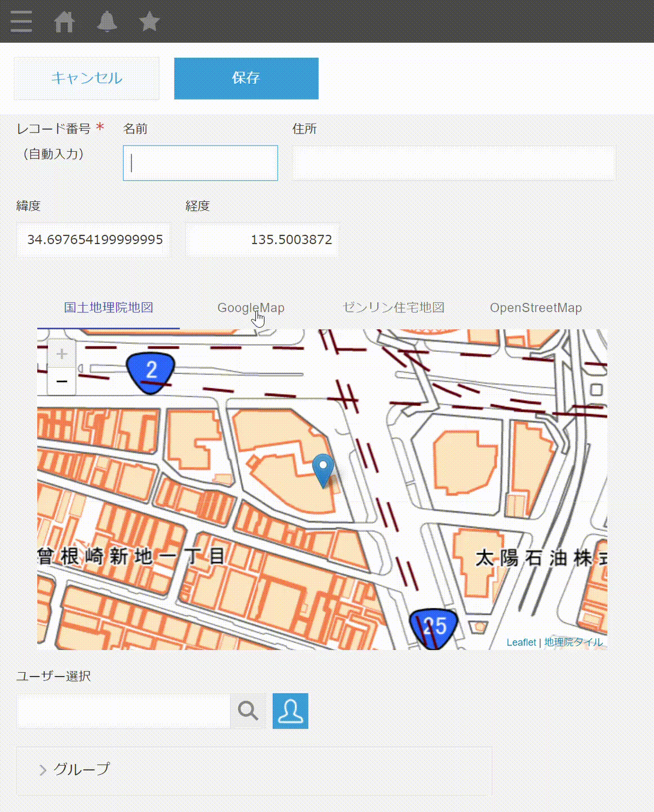The image size is (654, 812).
Task: Go to home via house icon
Action: (x=64, y=21)
